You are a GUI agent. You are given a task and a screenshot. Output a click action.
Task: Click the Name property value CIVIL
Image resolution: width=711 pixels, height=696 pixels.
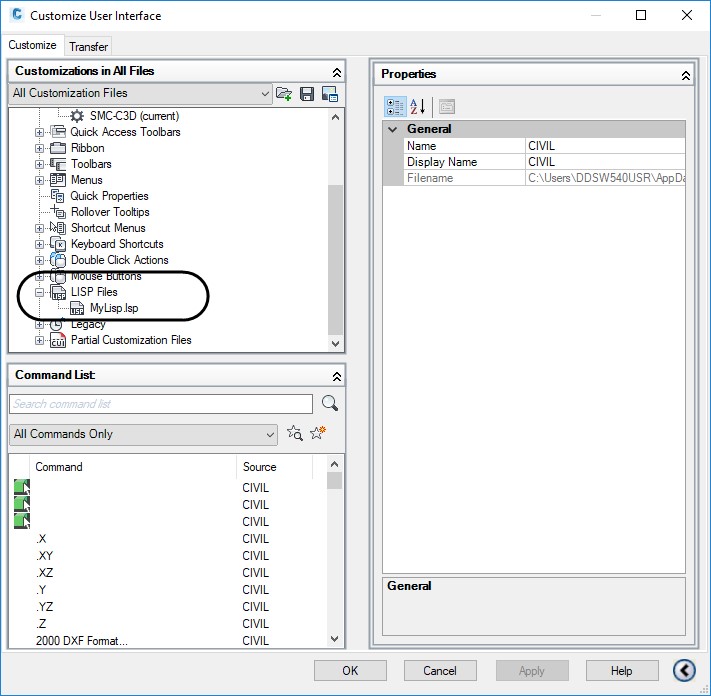tap(605, 146)
